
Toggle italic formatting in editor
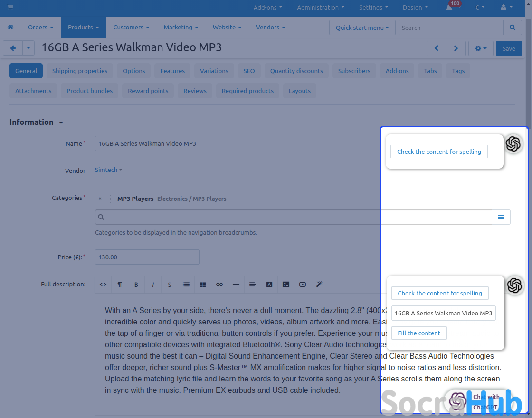(x=152, y=285)
